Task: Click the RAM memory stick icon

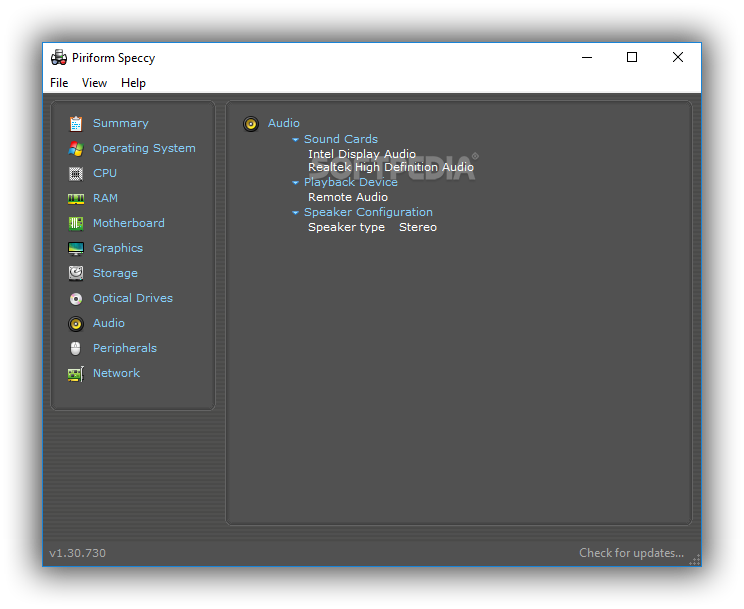Action: click(76, 198)
